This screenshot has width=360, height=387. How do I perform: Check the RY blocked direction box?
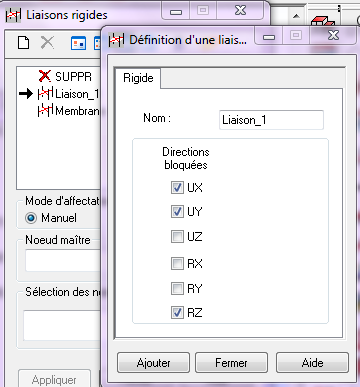pos(177,288)
